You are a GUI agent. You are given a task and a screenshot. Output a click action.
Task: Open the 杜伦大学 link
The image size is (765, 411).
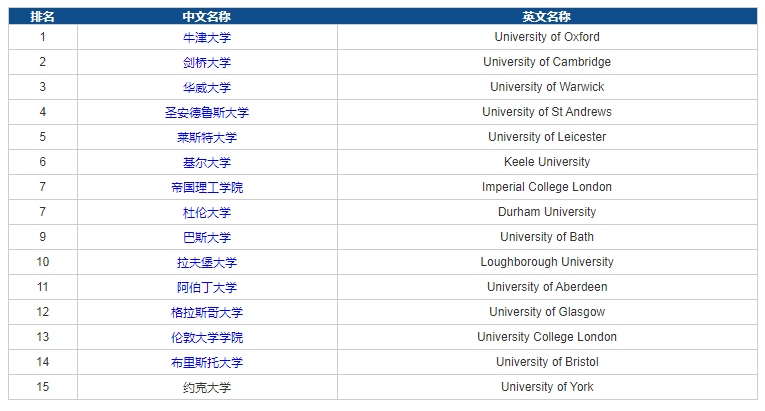coord(207,212)
